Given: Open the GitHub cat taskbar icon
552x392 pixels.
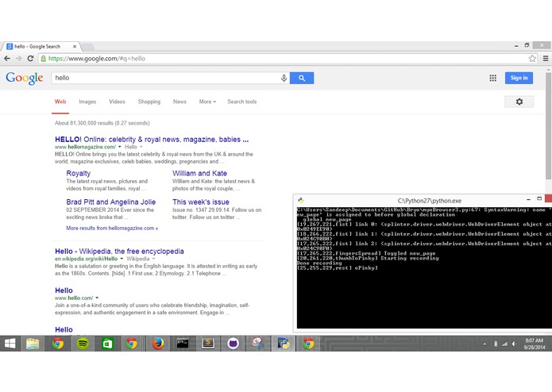Looking at the screenshot, I should tap(233, 344).
